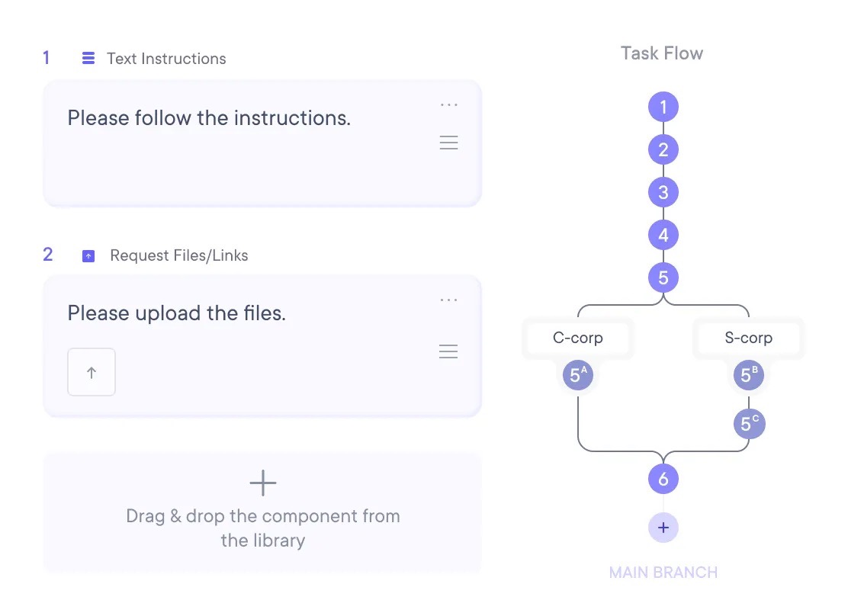Select branch node 5A under C-corp
The height and width of the screenshot is (616, 848).
[x=577, y=375]
